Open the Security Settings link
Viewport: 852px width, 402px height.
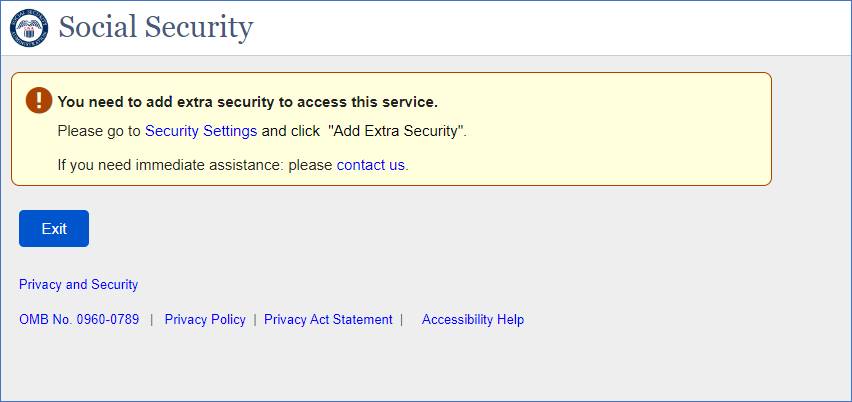click(x=201, y=131)
